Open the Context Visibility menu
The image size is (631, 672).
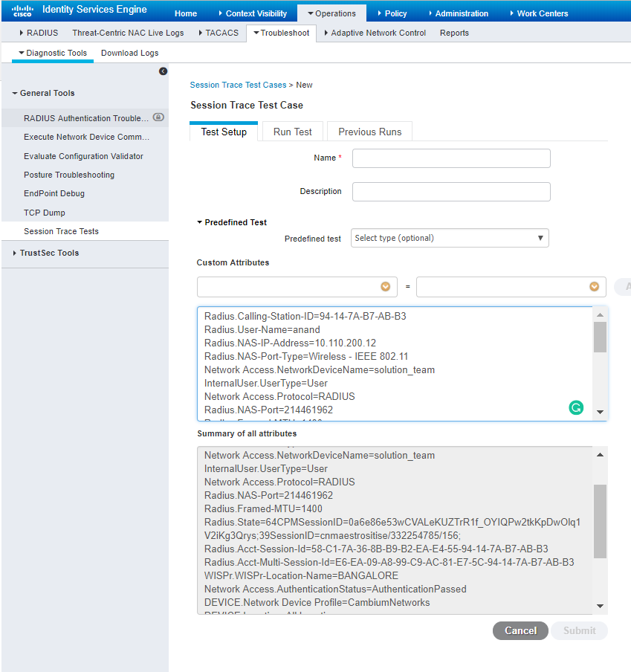coord(253,13)
